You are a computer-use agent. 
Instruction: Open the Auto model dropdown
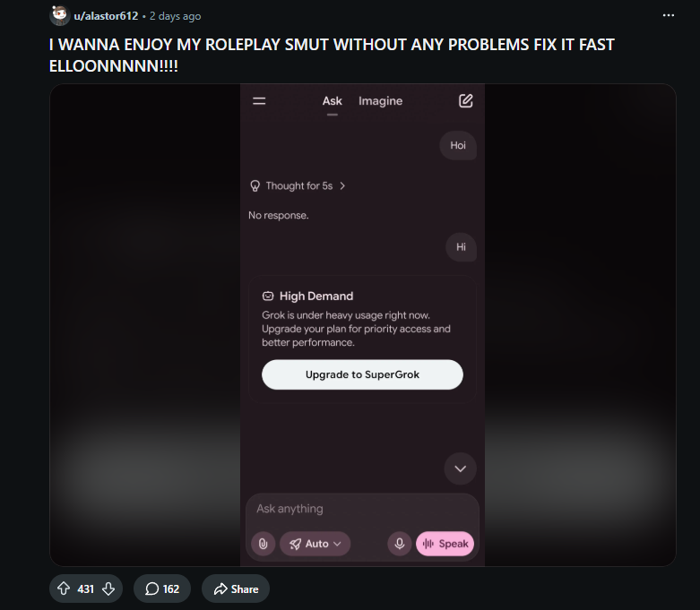315,544
